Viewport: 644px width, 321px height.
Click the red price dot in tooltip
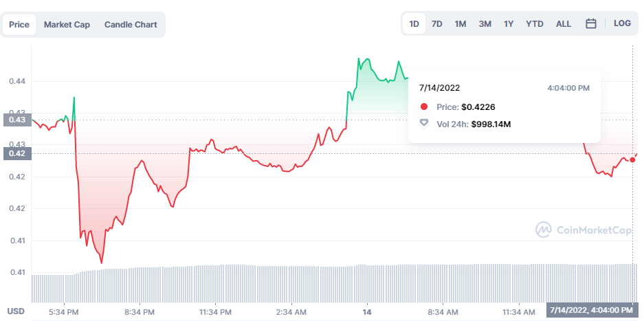[x=424, y=107]
